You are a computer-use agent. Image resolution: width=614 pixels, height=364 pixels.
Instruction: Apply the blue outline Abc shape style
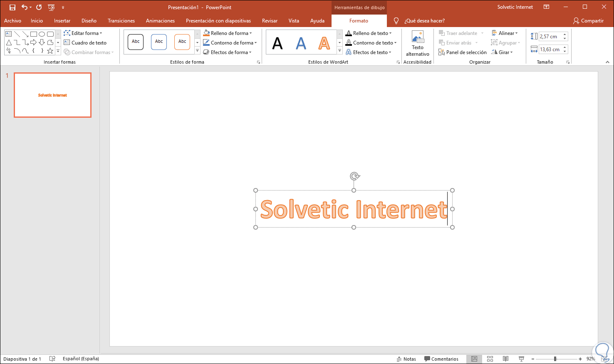tap(159, 42)
